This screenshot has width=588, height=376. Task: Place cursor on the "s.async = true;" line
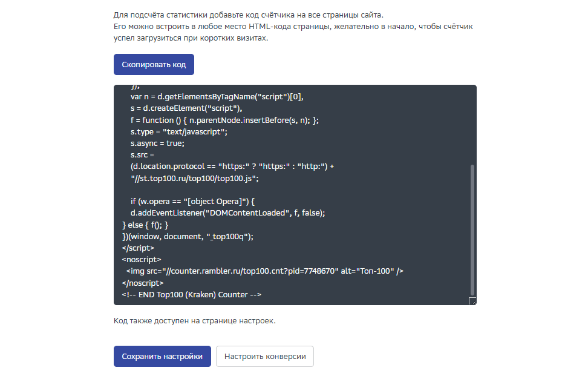(x=157, y=143)
